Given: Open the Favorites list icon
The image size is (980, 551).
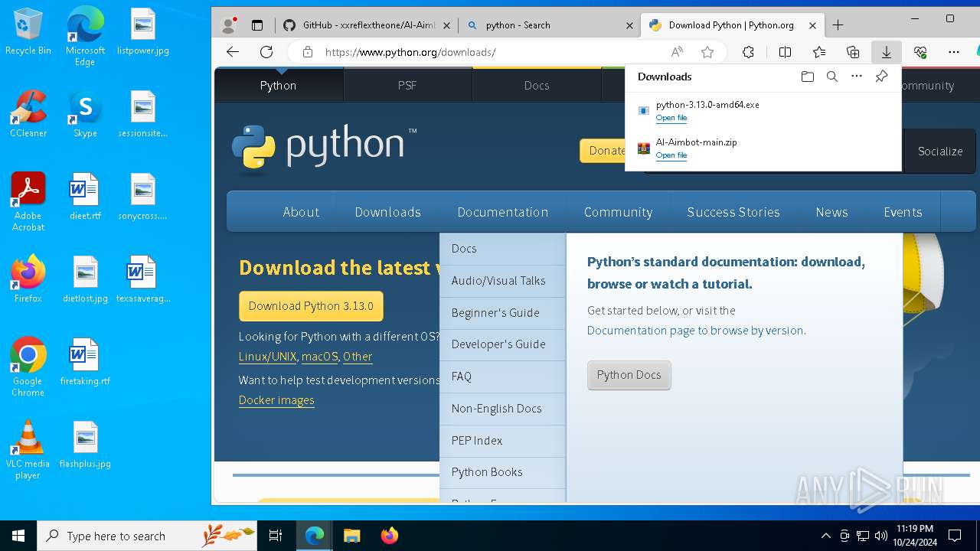Looking at the screenshot, I should point(819,52).
